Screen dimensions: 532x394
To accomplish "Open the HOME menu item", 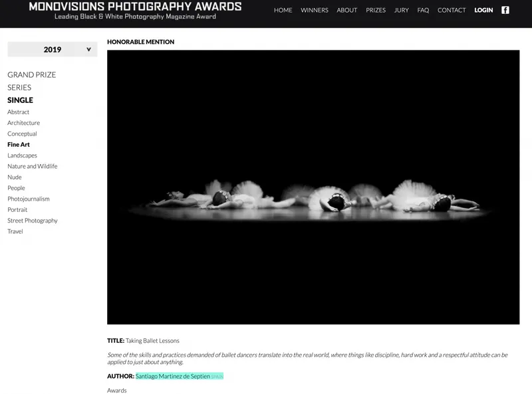I will pos(283,10).
